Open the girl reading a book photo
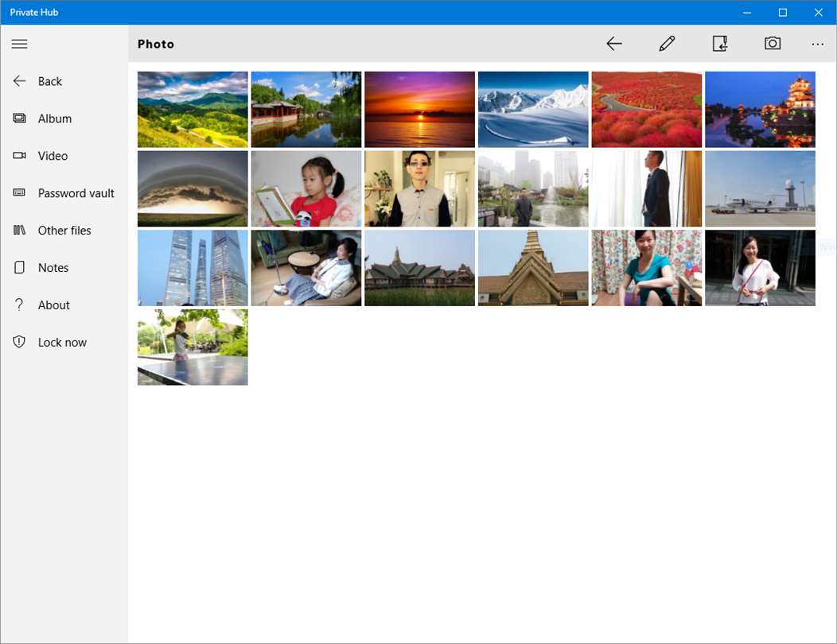Image resolution: width=837 pixels, height=644 pixels. 306,188
